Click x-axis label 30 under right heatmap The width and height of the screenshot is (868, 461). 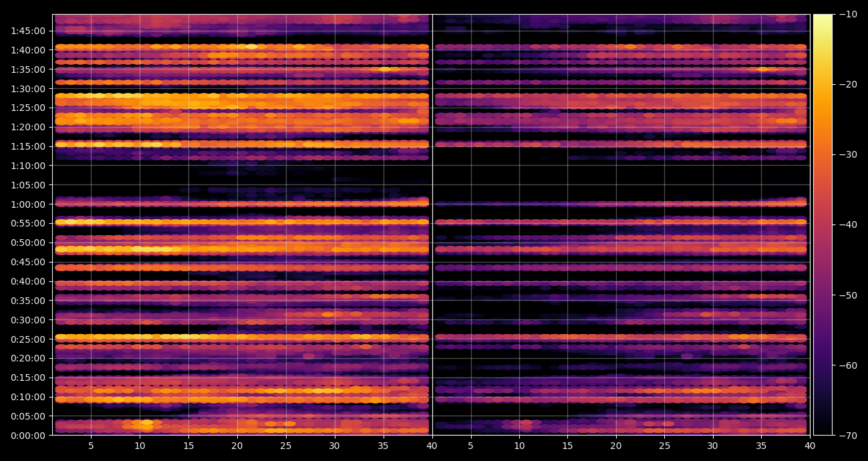click(713, 446)
